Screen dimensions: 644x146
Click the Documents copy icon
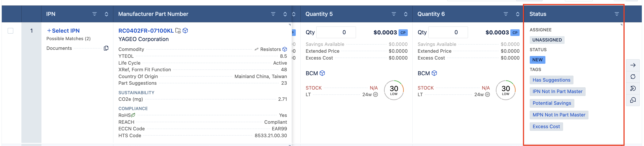(106, 48)
